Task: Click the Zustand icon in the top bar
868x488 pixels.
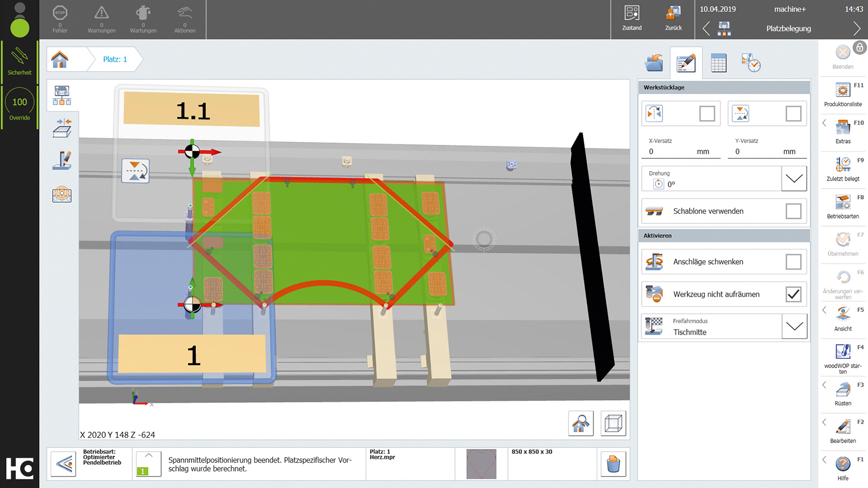Action: tap(631, 18)
